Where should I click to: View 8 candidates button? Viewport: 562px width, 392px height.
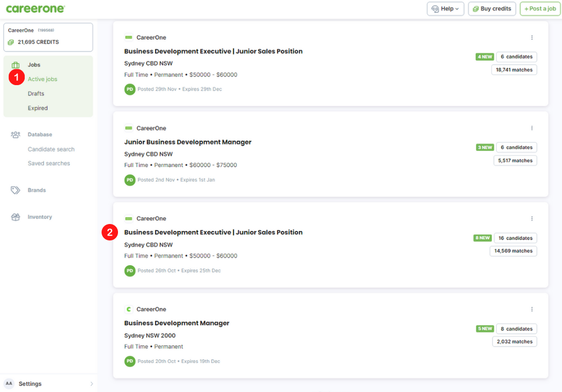point(516,329)
